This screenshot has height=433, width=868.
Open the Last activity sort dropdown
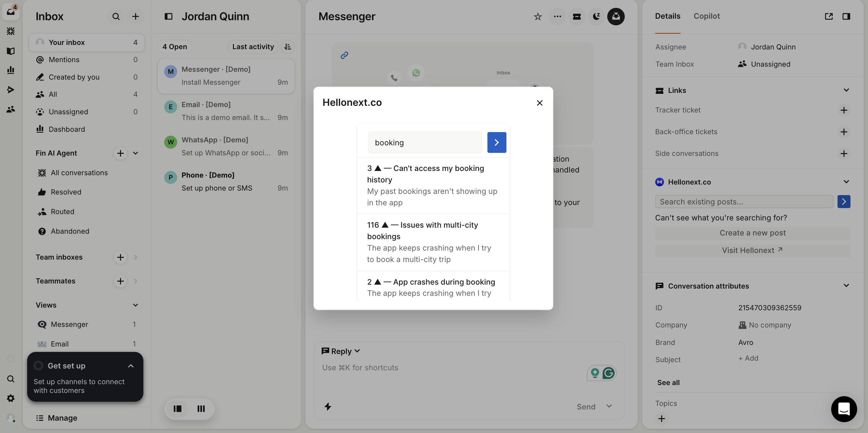tap(253, 47)
